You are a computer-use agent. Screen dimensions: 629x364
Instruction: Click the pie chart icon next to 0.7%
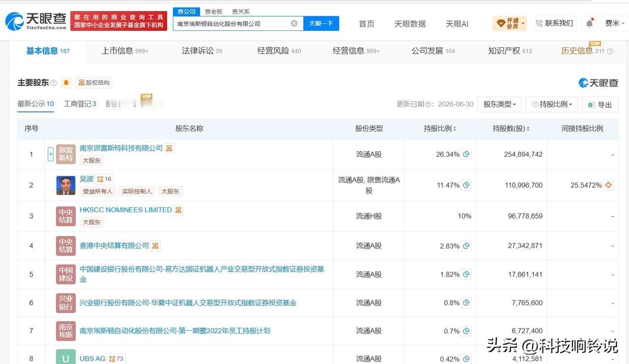(466, 331)
